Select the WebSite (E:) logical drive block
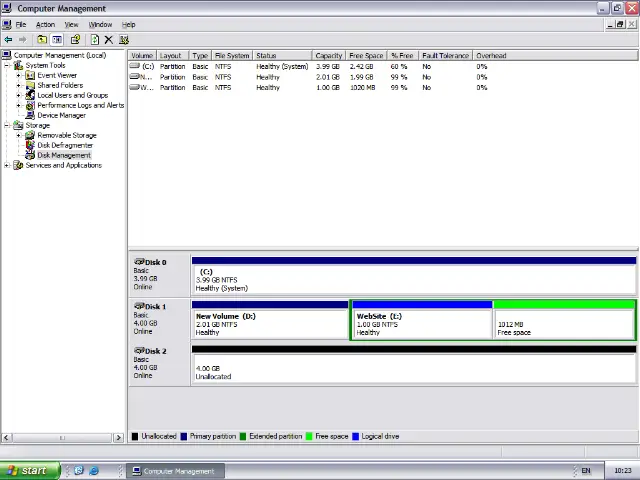The height and width of the screenshot is (480, 640). pyautogui.click(x=422, y=320)
